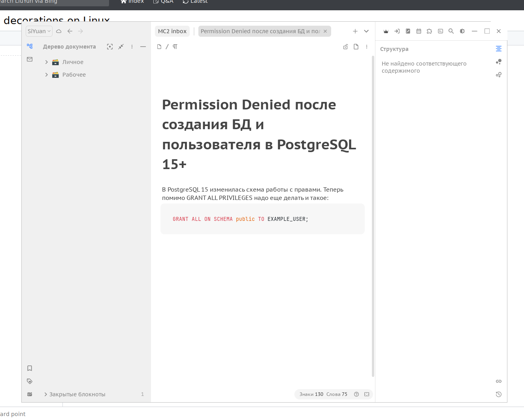The height and width of the screenshot is (420, 524).
Task: Toggle the Outline panel in the right dock
Action: (499, 49)
